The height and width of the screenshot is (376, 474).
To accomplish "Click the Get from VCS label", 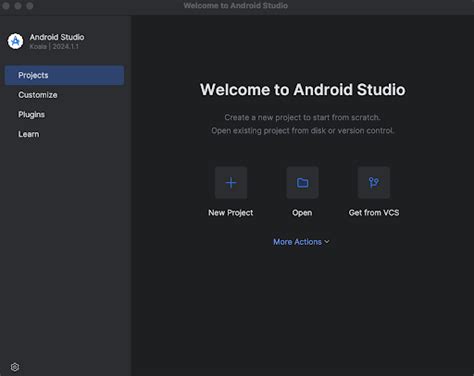I will pos(374,213).
